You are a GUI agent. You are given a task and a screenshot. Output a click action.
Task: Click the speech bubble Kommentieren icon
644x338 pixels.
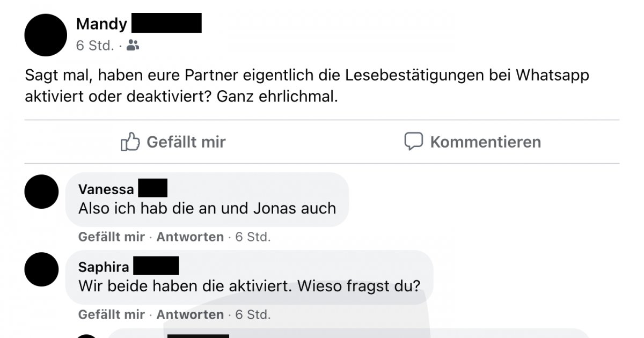(413, 142)
